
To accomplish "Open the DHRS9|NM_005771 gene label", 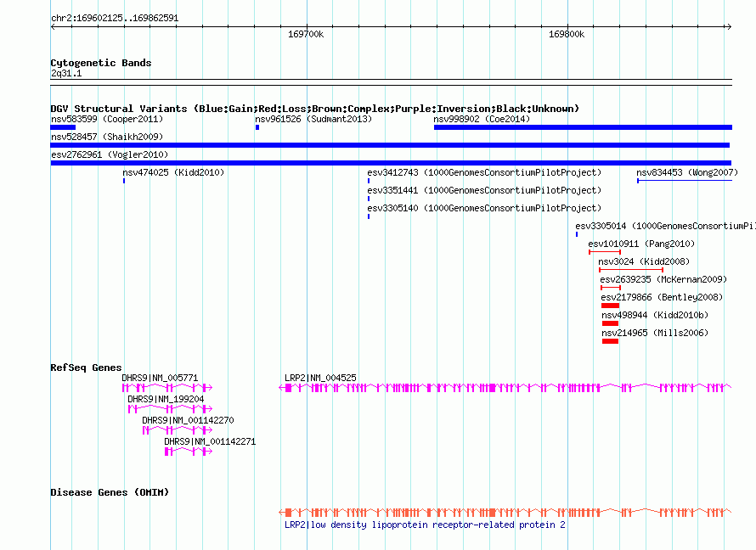I will (160, 378).
